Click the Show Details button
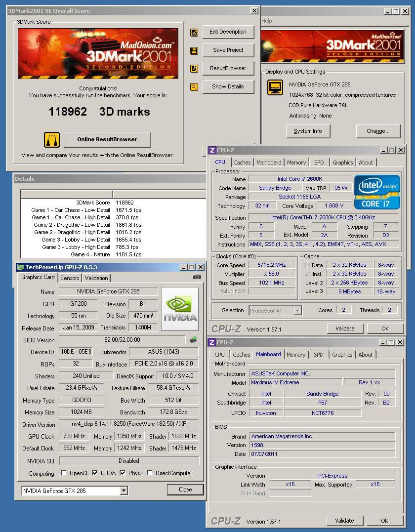This screenshot has height=532, width=415. pos(228,87)
